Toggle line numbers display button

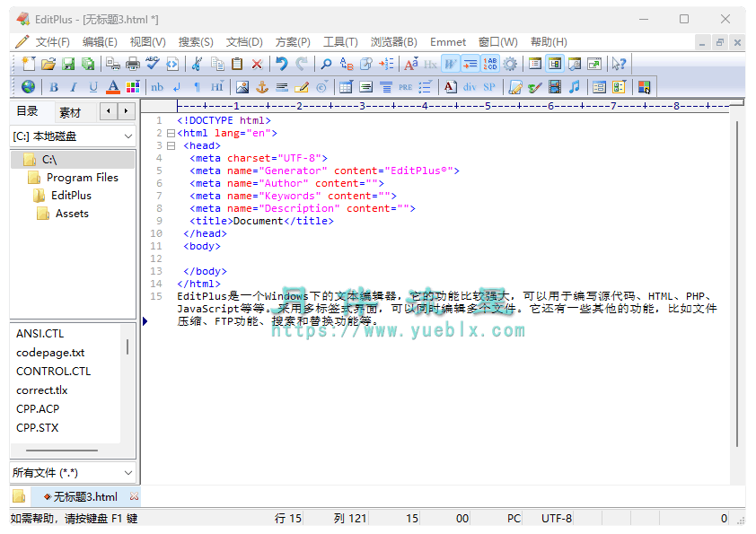pos(490,64)
